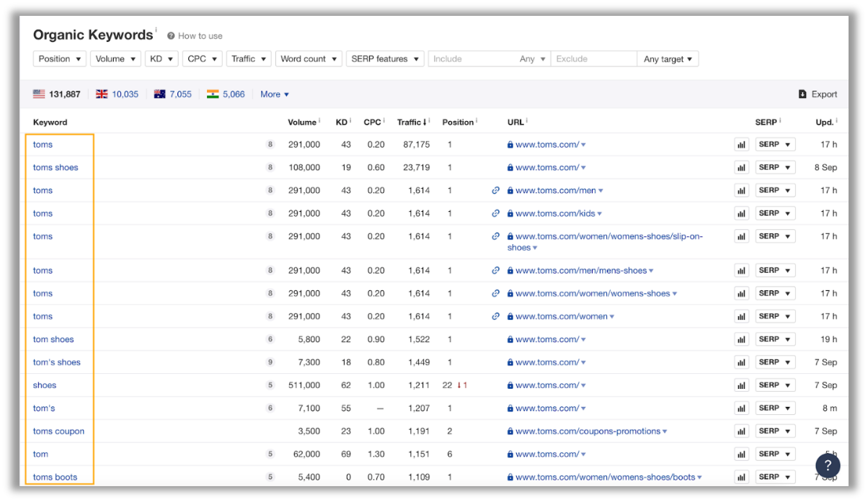Click the chain link icon beside the slip-on-shoes URL

pos(496,236)
